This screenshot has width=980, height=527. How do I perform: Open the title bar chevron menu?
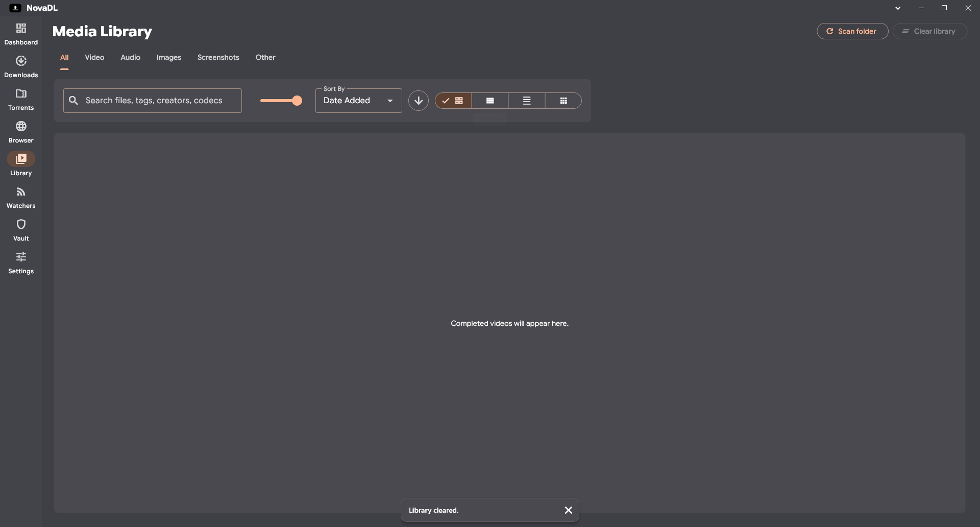[898, 8]
